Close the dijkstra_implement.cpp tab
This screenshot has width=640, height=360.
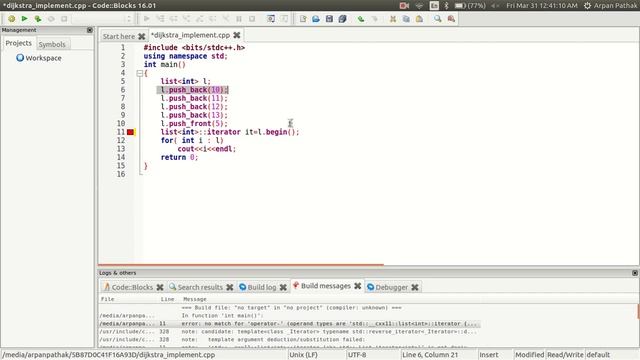coord(237,35)
